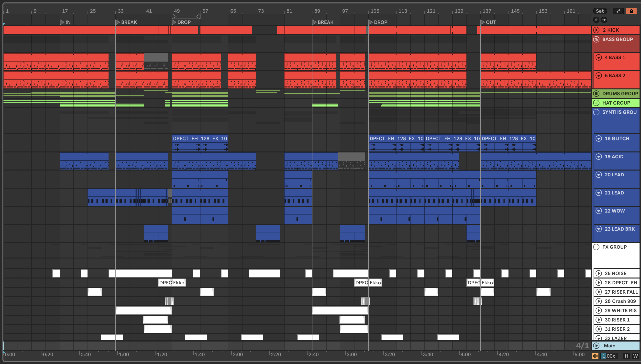Collapse the BASS GROUP track group
The width and height of the screenshot is (641, 364).
(597, 39)
